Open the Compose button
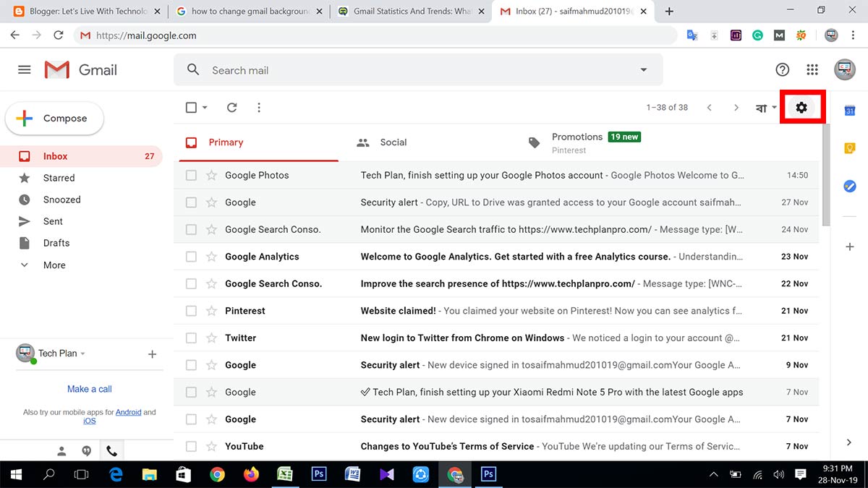Image resolution: width=868 pixels, height=488 pixels. [x=54, y=118]
